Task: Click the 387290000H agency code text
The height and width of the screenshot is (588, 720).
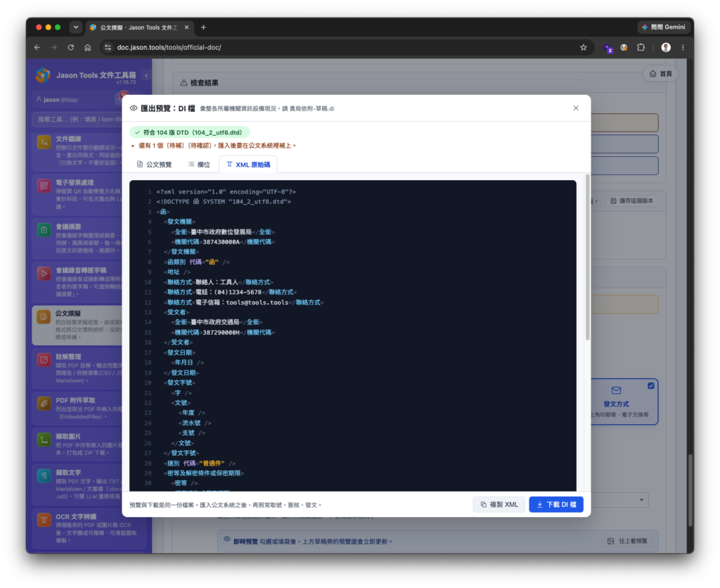Action: coord(221,333)
